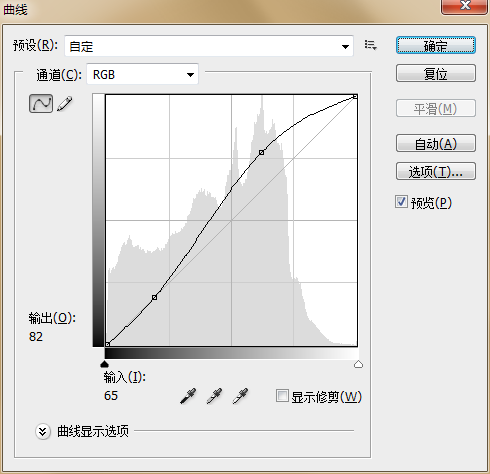Click the 确定 OK button
The width and height of the screenshot is (490, 474).
(x=436, y=45)
